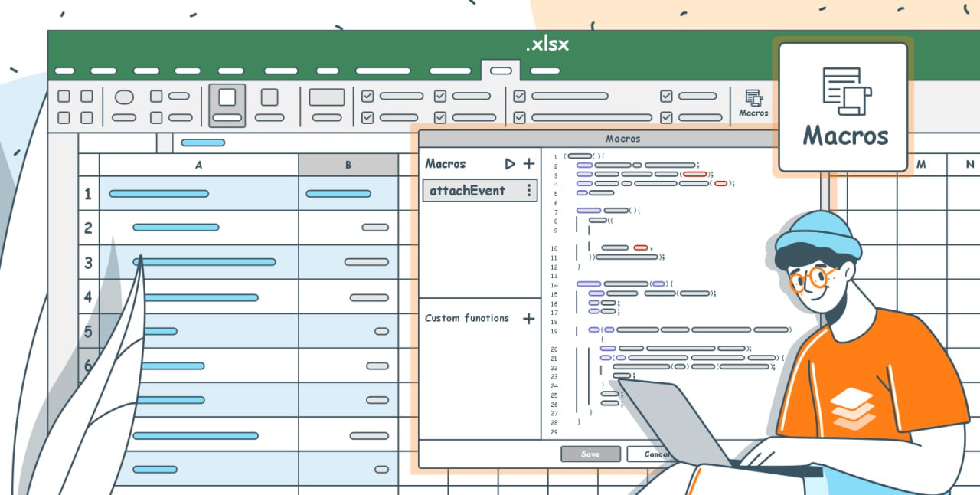This screenshot has width=980, height=495.
Task: Click the cell name box above column A
Action: pyautogui.click(x=118, y=143)
